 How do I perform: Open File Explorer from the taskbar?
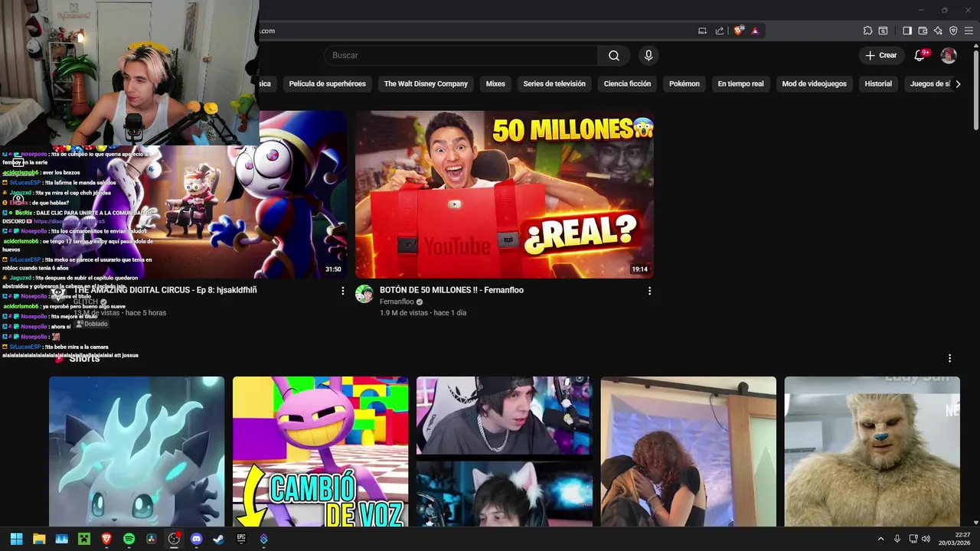(39, 539)
